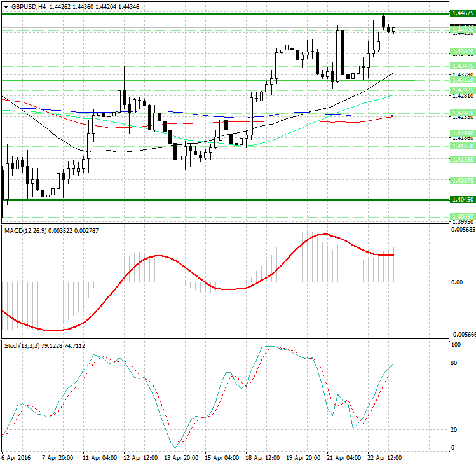Click the 0.00 level on MACD scale
The image size is (476, 465).
pyautogui.click(x=456, y=282)
